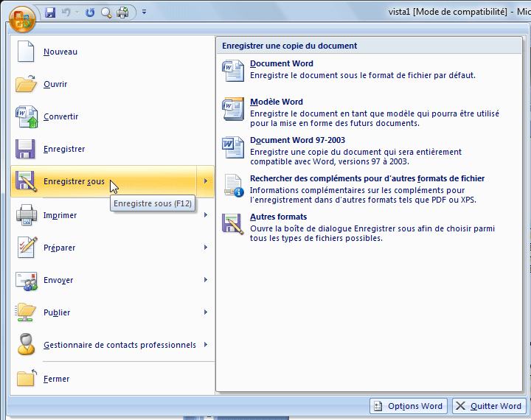Click the Fermer folder icon
Viewport: 531px width, 420px height.
click(27, 377)
